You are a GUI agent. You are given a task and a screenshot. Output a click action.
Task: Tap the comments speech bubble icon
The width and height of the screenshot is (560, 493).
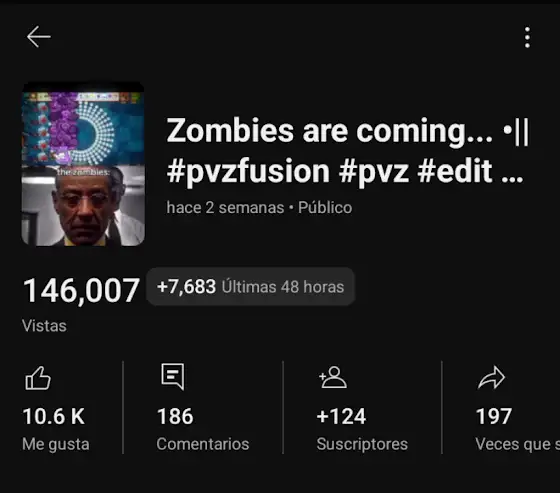pyautogui.click(x=173, y=377)
